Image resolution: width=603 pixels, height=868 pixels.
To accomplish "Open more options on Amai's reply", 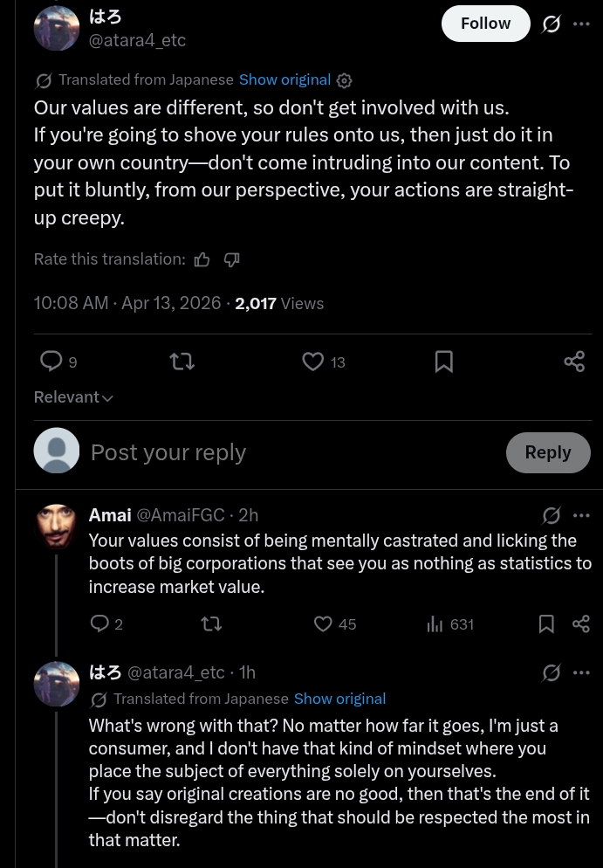I will [581, 515].
